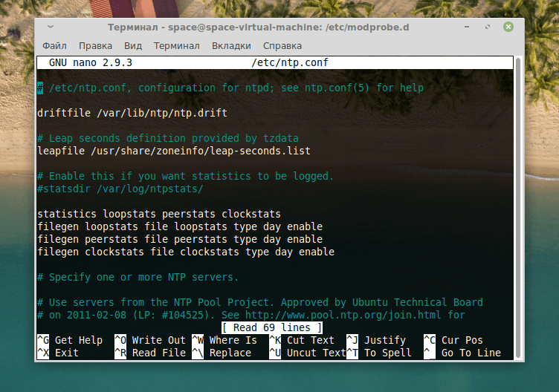The height and width of the screenshot is (392, 559).
Task: Click the http://www.pool.ntp.org/join.html URL
Action: tap(343, 315)
